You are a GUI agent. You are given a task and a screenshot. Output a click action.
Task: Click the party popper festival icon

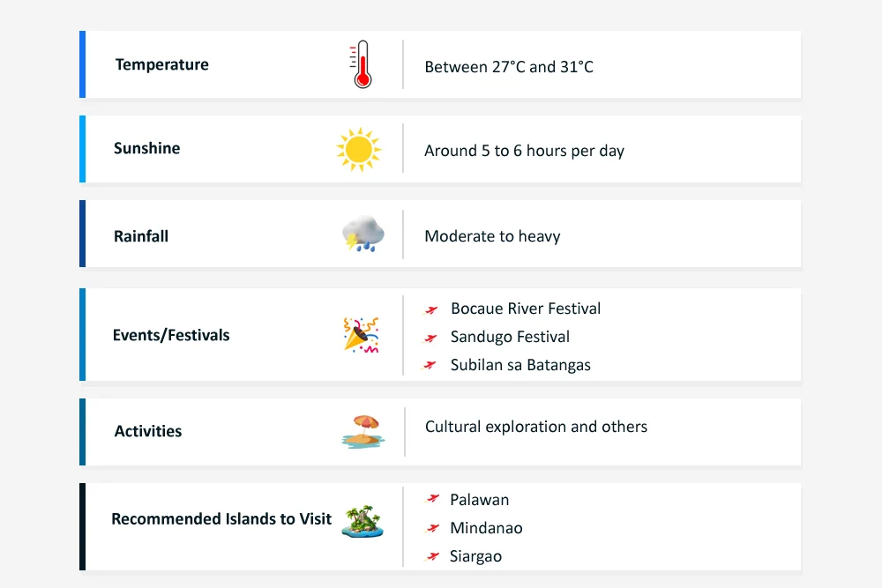pos(361,335)
